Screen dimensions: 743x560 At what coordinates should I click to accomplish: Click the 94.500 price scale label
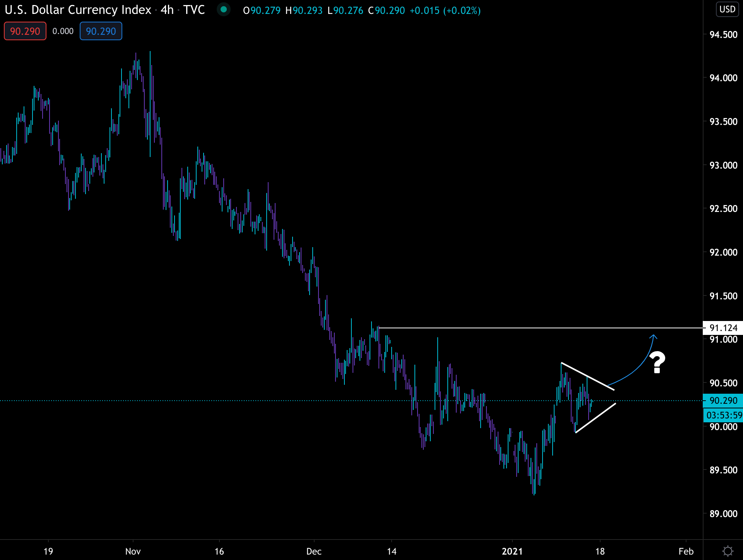pos(723,35)
